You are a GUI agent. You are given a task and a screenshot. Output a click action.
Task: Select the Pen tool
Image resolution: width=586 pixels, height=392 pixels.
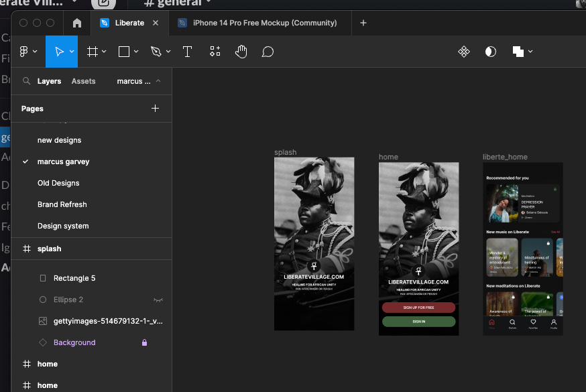click(x=156, y=52)
